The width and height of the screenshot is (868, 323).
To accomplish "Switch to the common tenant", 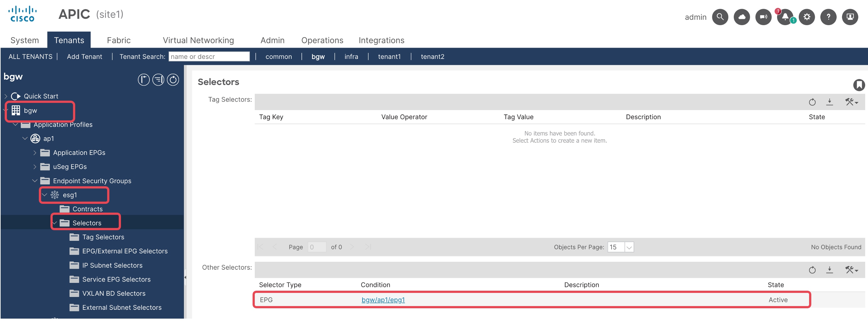I will coord(279,57).
